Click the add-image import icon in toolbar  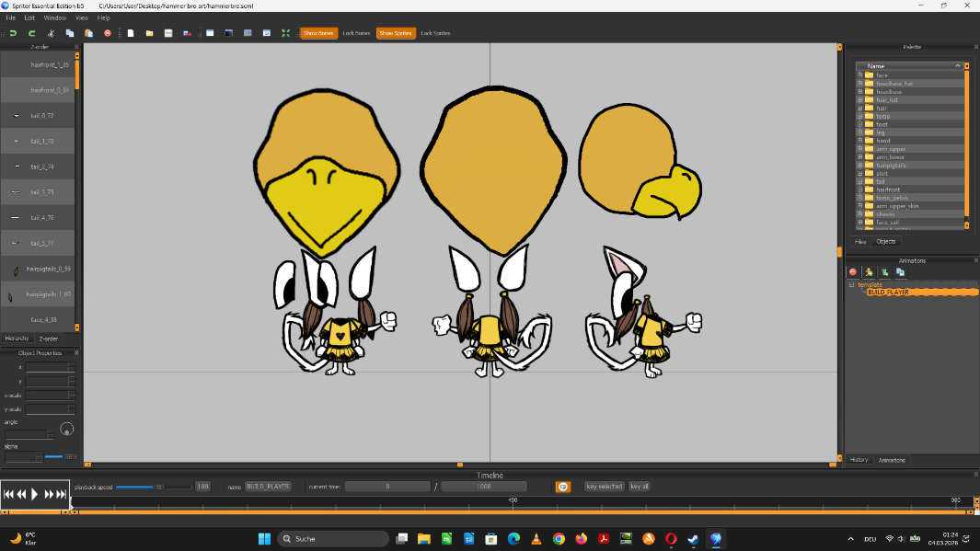click(x=187, y=33)
